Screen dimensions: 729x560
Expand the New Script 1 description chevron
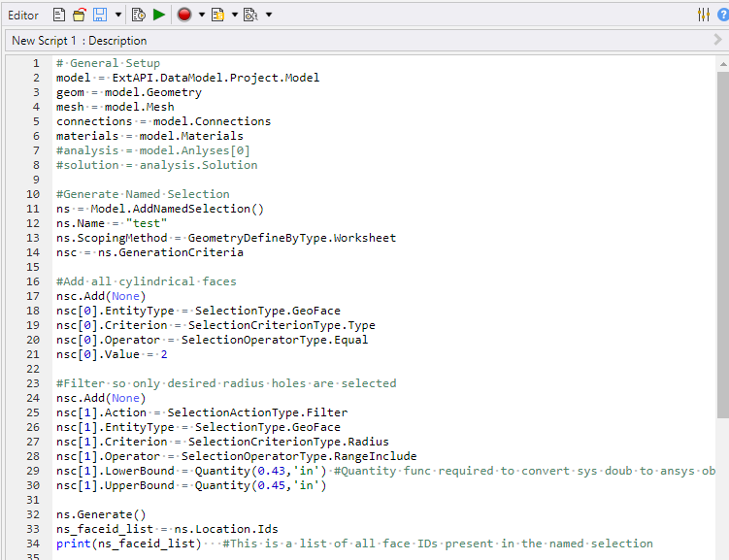point(718,40)
